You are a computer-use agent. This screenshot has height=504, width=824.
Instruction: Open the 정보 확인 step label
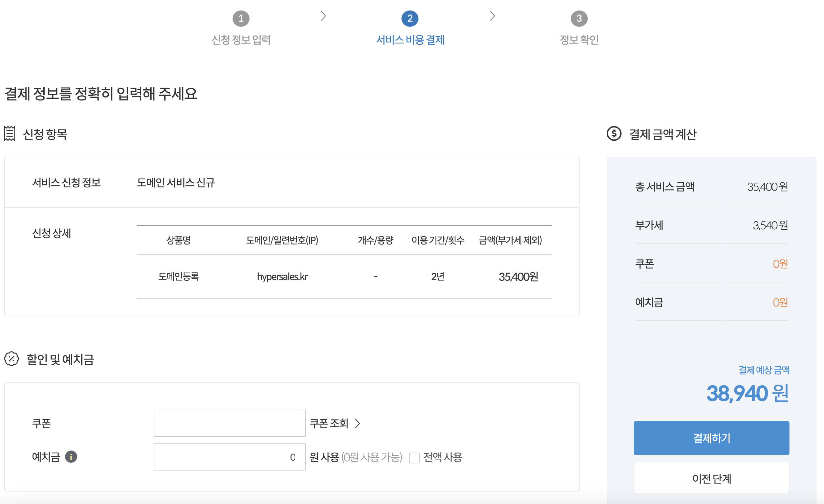579,40
